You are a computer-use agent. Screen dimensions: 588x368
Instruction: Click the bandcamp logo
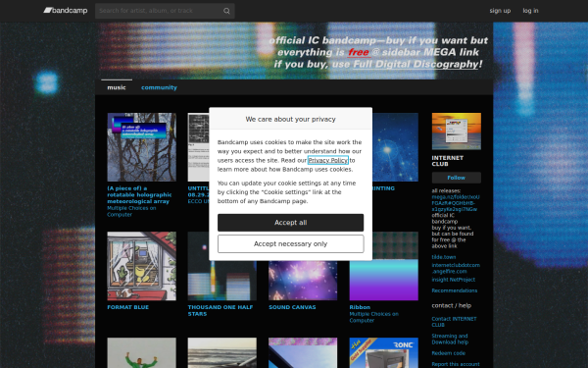click(66, 11)
